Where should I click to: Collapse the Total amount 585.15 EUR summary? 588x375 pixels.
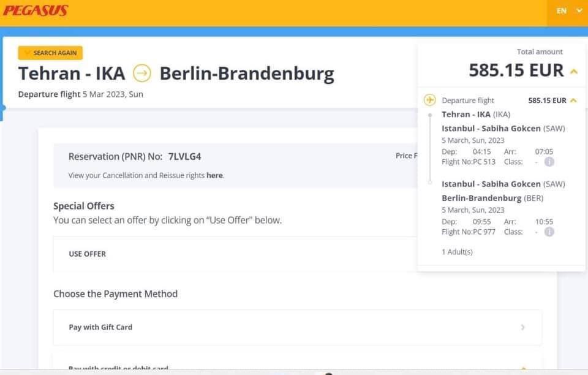pyautogui.click(x=574, y=72)
